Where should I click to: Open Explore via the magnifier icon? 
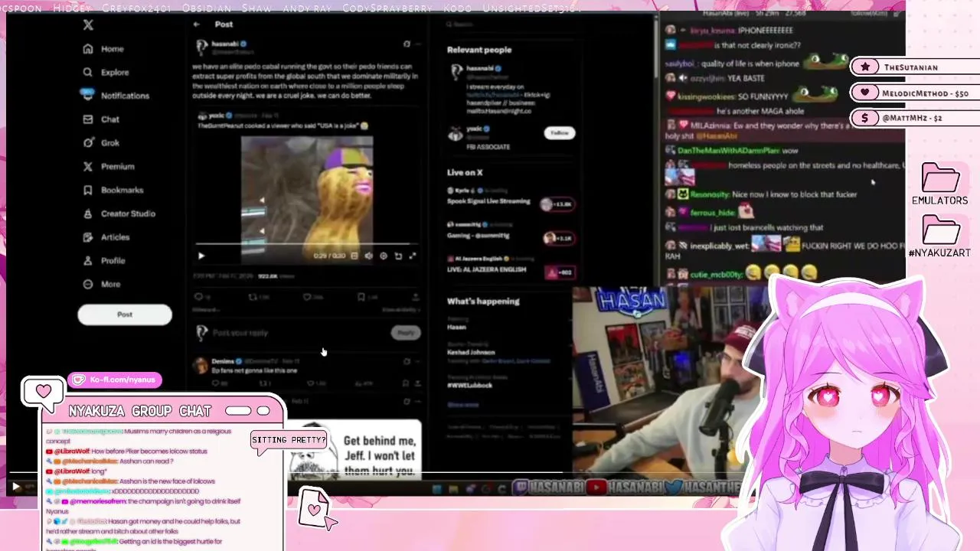point(88,73)
